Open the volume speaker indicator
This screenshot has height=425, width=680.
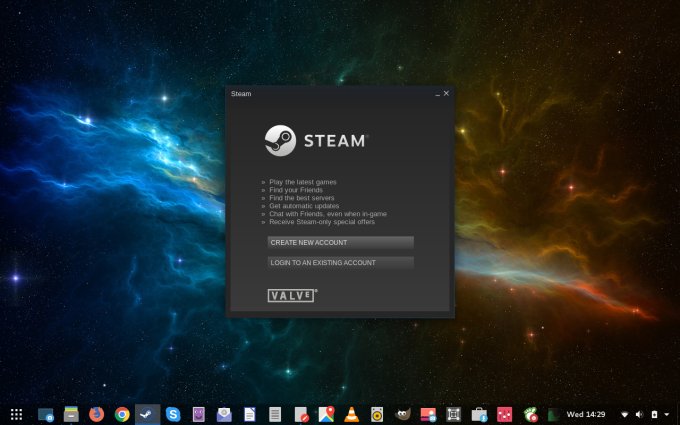(639, 414)
